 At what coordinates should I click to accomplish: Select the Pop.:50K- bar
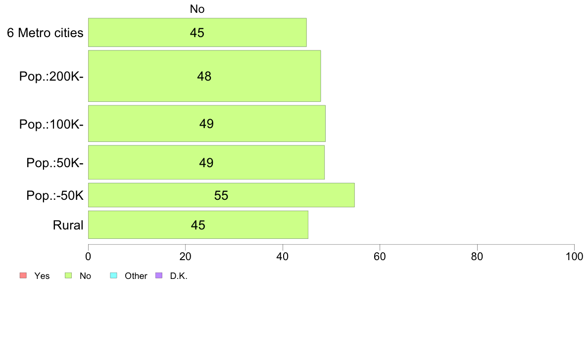(x=206, y=162)
